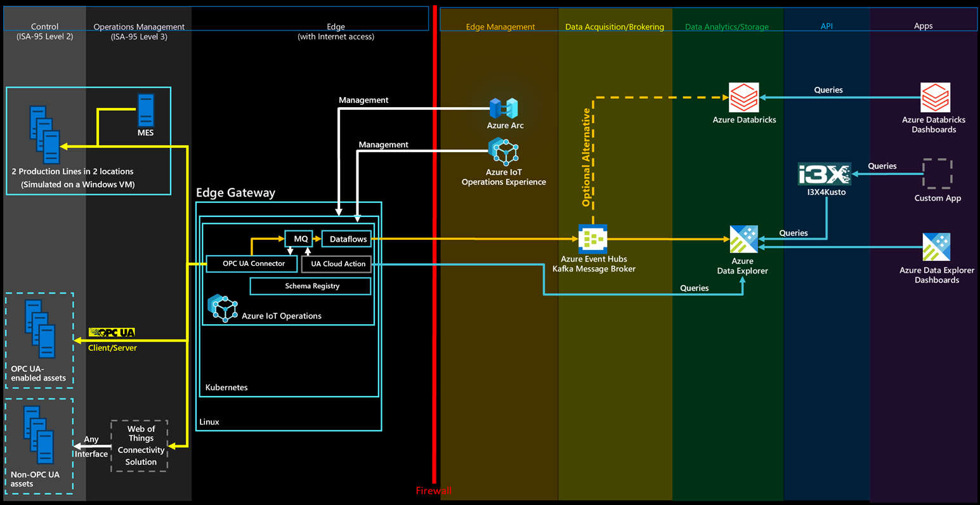This screenshot has height=505, width=980.
Task: Click the Azure Event Hubs icon
Action: coord(592,239)
